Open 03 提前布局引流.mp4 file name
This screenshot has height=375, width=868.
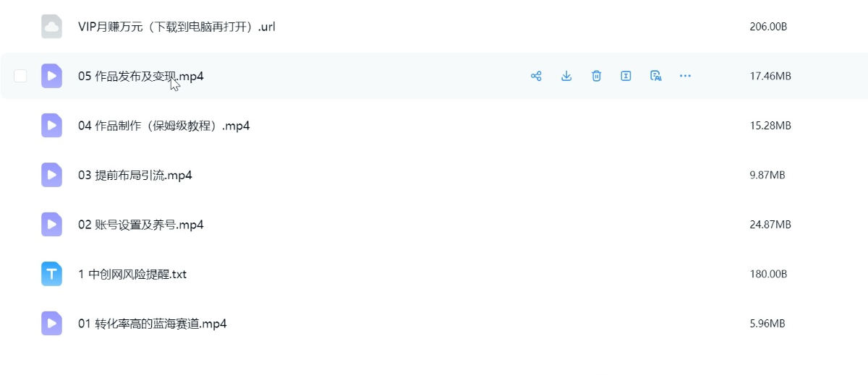click(x=135, y=175)
